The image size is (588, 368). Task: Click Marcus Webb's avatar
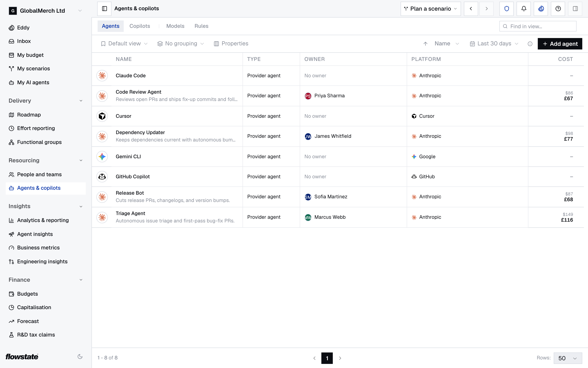[308, 217]
